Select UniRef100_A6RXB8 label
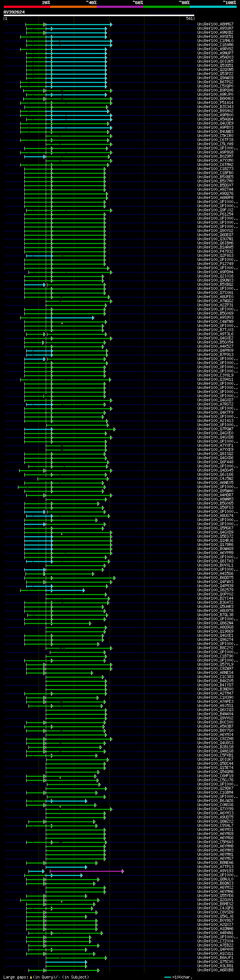The height and width of the screenshot is (980, 240). (215, 970)
